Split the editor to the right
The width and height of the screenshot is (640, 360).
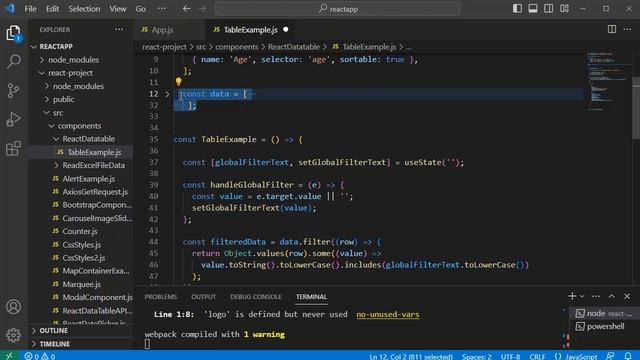[x=612, y=29]
